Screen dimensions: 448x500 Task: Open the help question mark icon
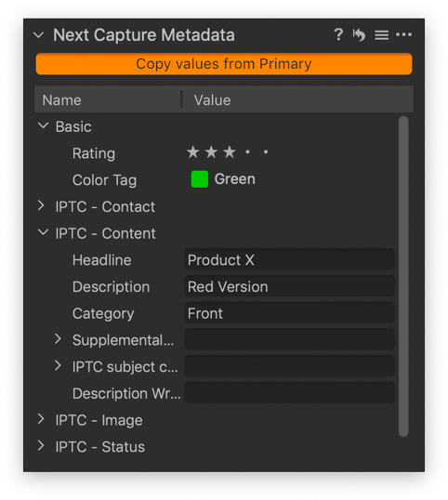(x=338, y=34)
